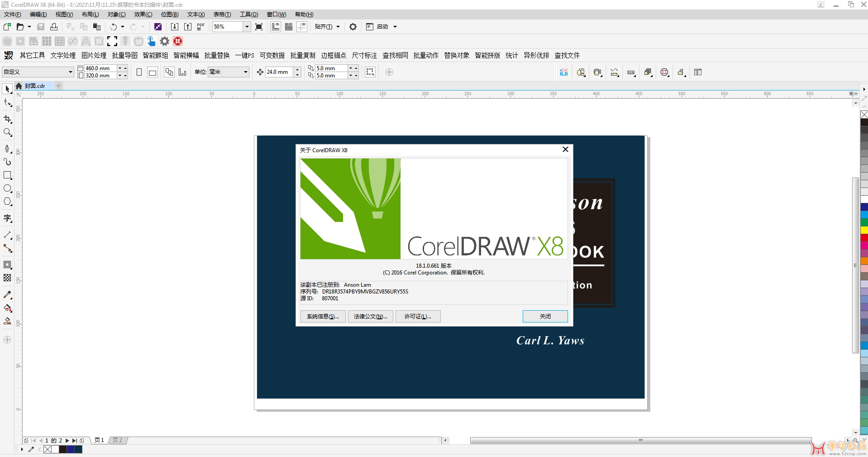The image size is (868, 457).
Task: Toggle the show grid button
Action: (x=289, y=27)
